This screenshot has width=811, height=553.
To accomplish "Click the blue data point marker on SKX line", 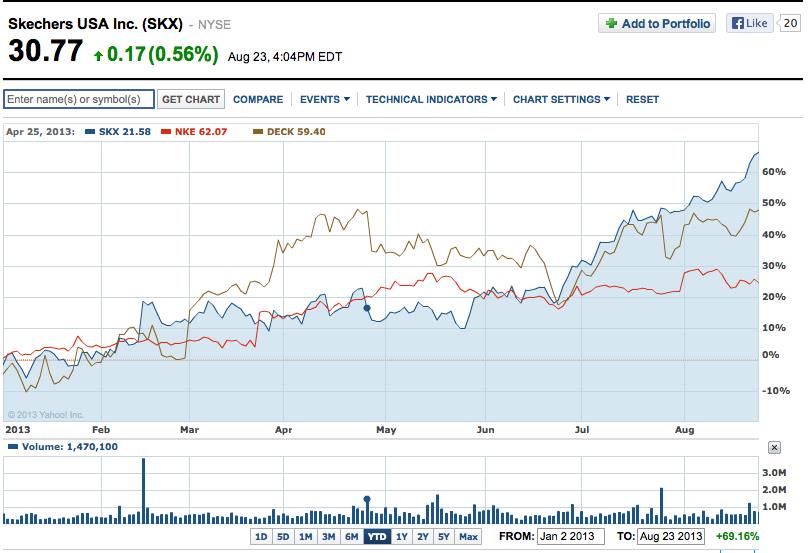I will (367, 308).
